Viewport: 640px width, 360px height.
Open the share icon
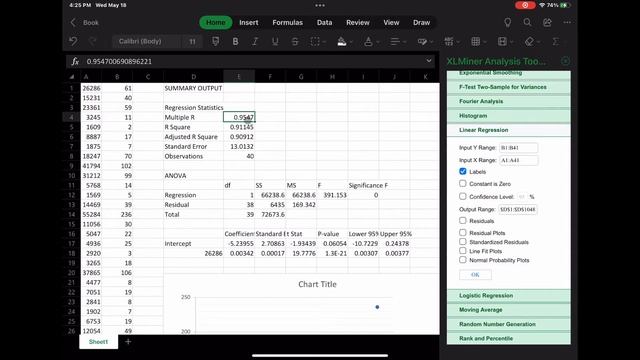point(547,22)
